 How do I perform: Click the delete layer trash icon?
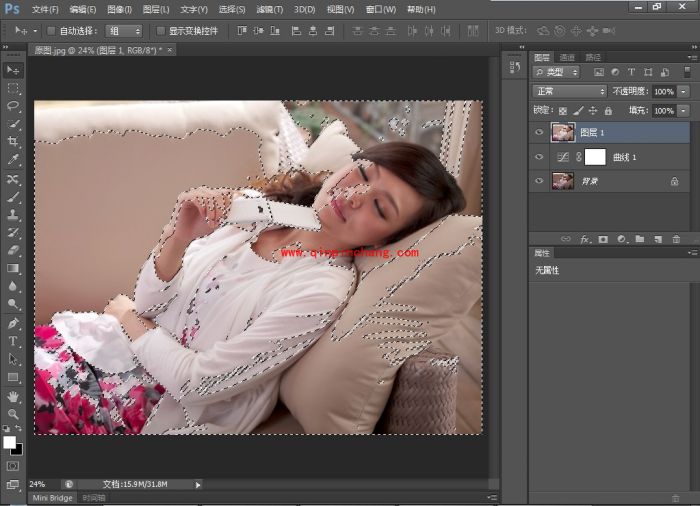pyautogui.click(x=676, y=239)
